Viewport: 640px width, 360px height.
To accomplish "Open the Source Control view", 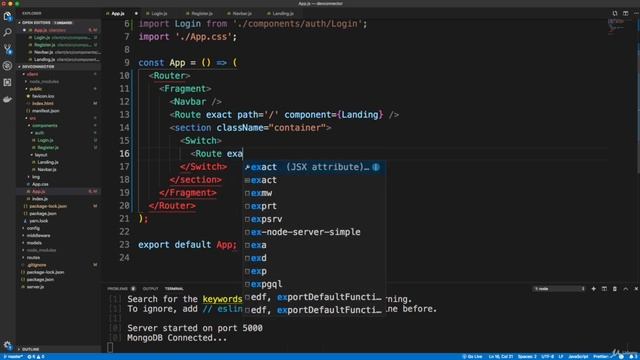I will 7,49.
